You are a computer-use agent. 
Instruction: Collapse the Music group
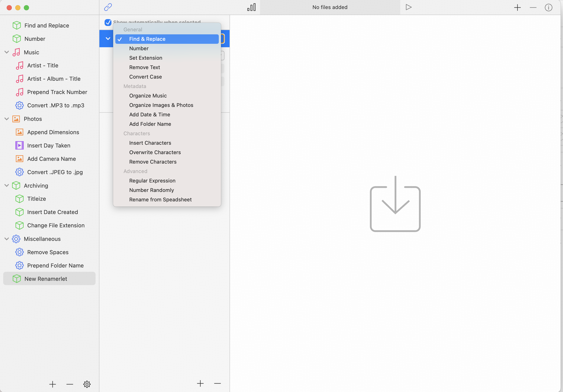tap(7, 52)
